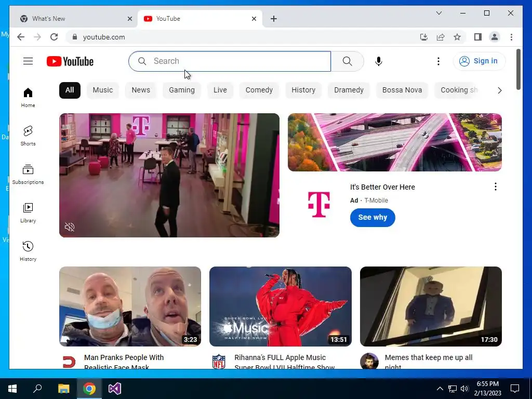Viewport: 532px width, 399px height.
Task: Unmute the T-Mobile ad video
Action: [70, 227]
